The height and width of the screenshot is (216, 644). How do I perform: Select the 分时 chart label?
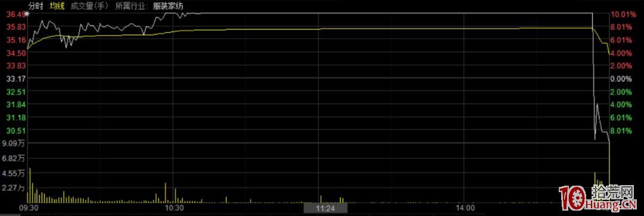click(36, 6)
